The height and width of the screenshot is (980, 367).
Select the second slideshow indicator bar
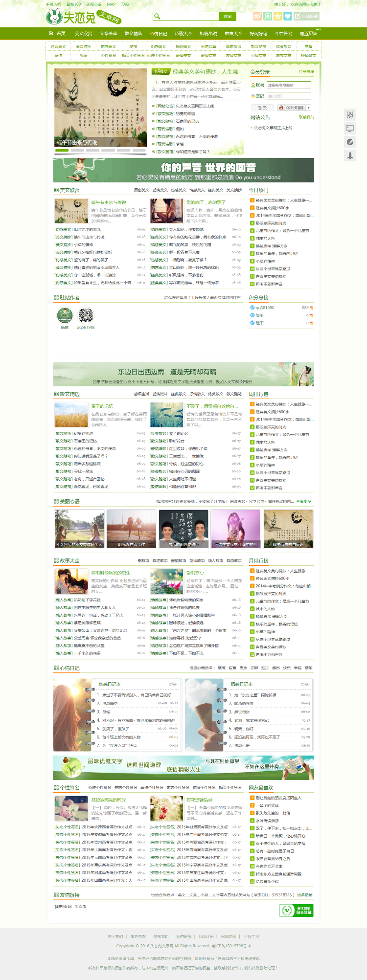point(77,150)
